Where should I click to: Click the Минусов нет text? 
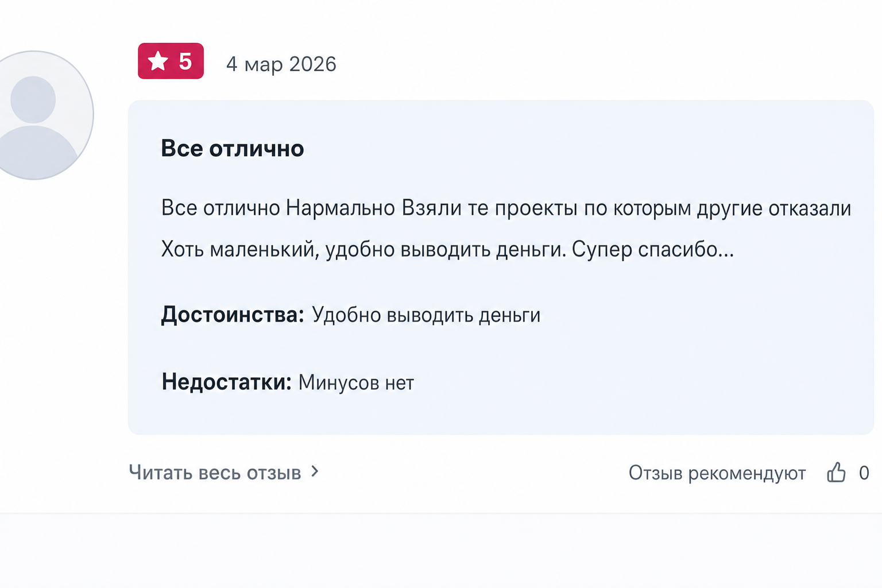[x=356, y=382]
